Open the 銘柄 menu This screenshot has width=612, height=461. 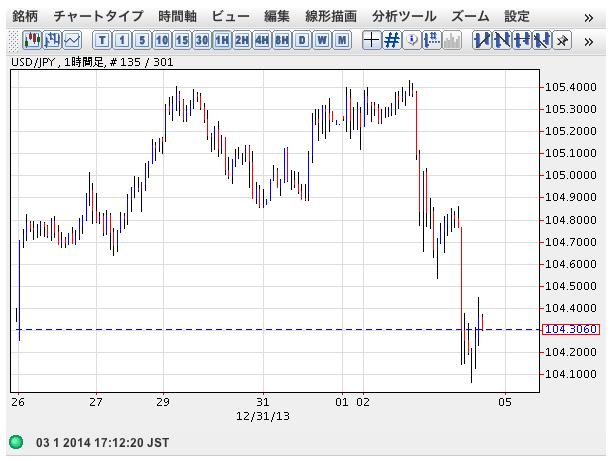click(25, 16)
